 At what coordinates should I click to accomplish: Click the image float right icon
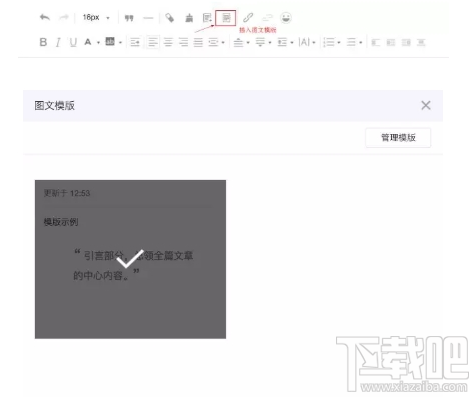(406, 43)
